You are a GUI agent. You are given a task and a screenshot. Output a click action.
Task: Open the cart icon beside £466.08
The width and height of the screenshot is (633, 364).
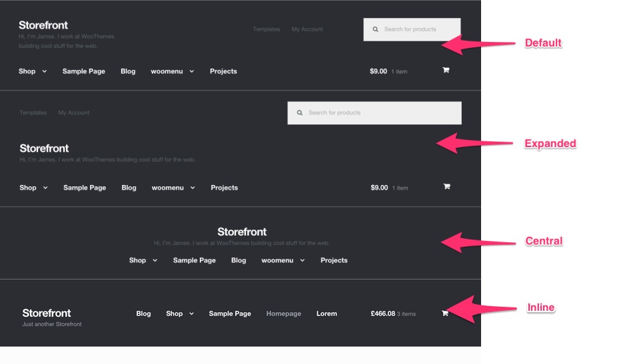444,313
